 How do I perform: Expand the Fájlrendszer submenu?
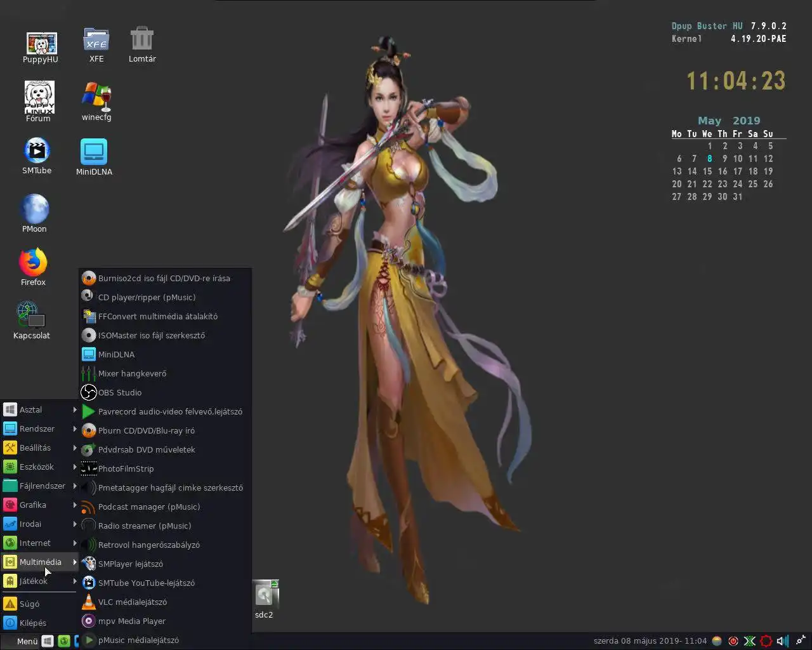pyautogui.click(x=40, y=486)
